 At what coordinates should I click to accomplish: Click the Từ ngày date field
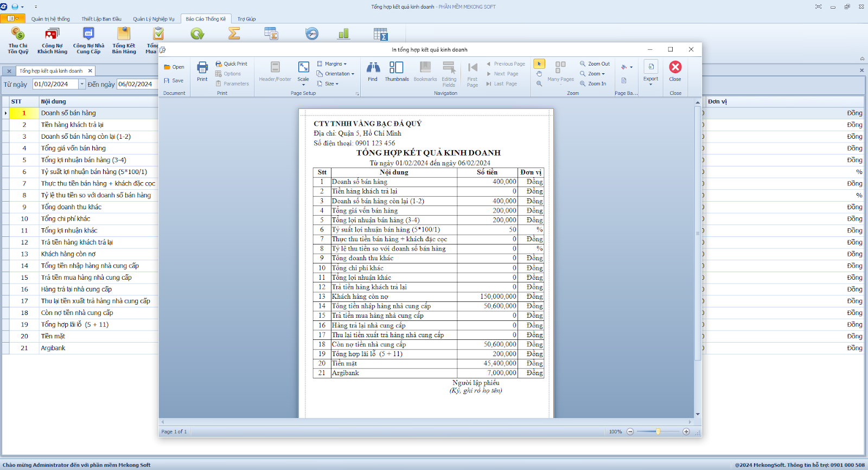click(x=59, y=84)
